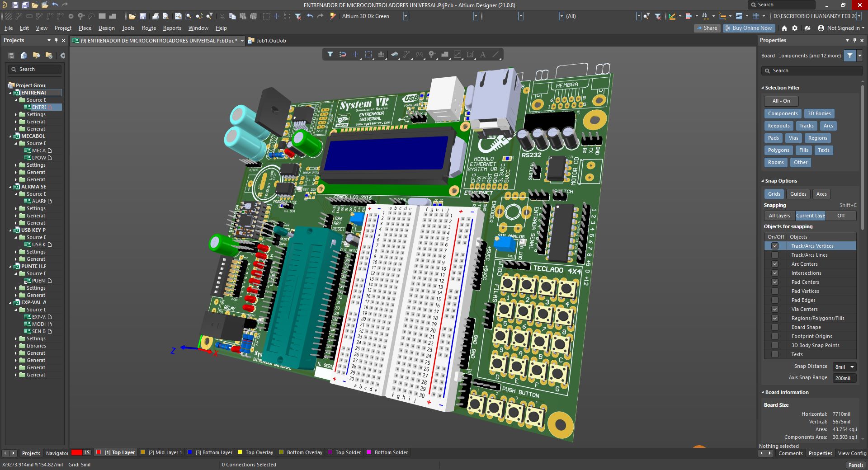Click the Share button
The image size is (868, 470).
click(x=707, y=28)
